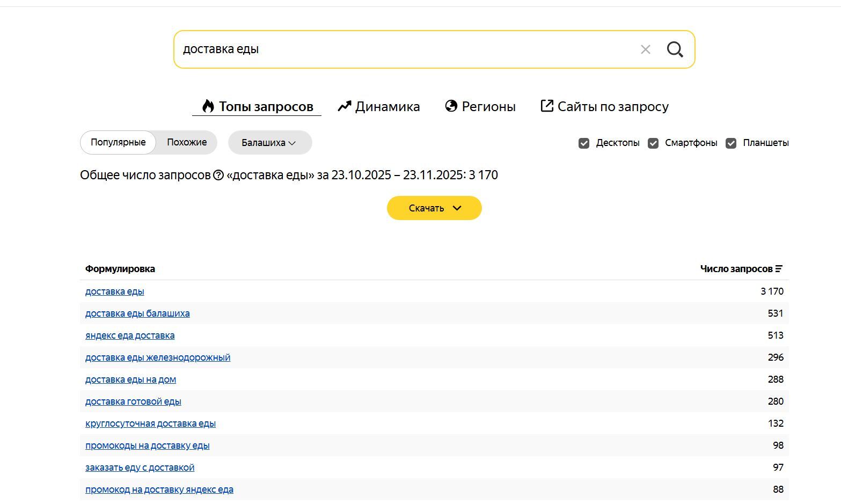Switch to the Похожие queries option
The image size is (841, 504).
(x=187, y=142)
